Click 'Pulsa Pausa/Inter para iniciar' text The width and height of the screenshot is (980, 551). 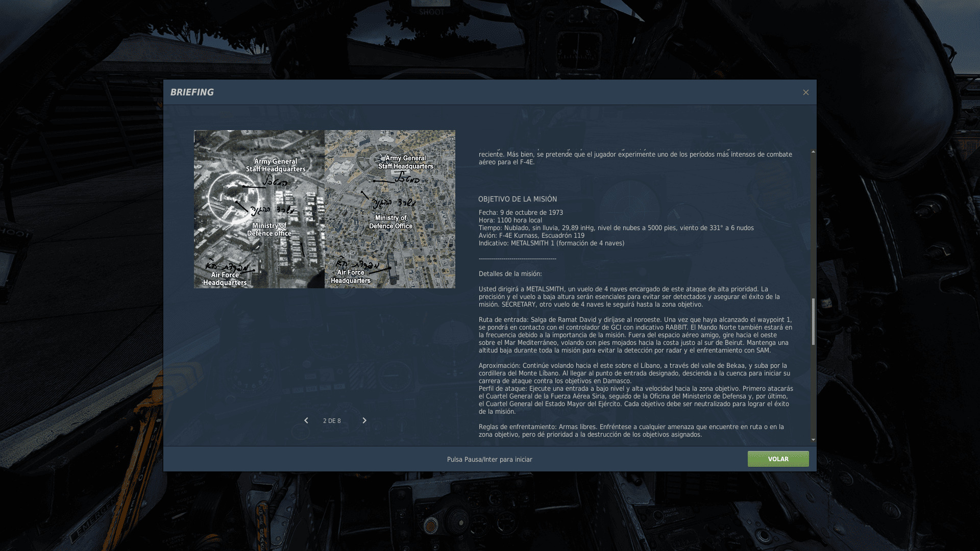[489, 459]
